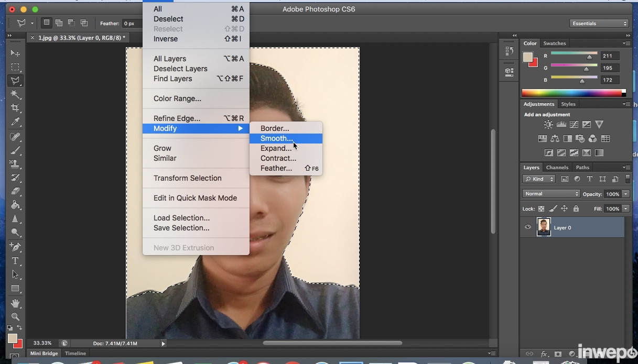This screenshot has height=364, width=638.
Task: Add a Color Balance adjustment
Action: point(555,139)
